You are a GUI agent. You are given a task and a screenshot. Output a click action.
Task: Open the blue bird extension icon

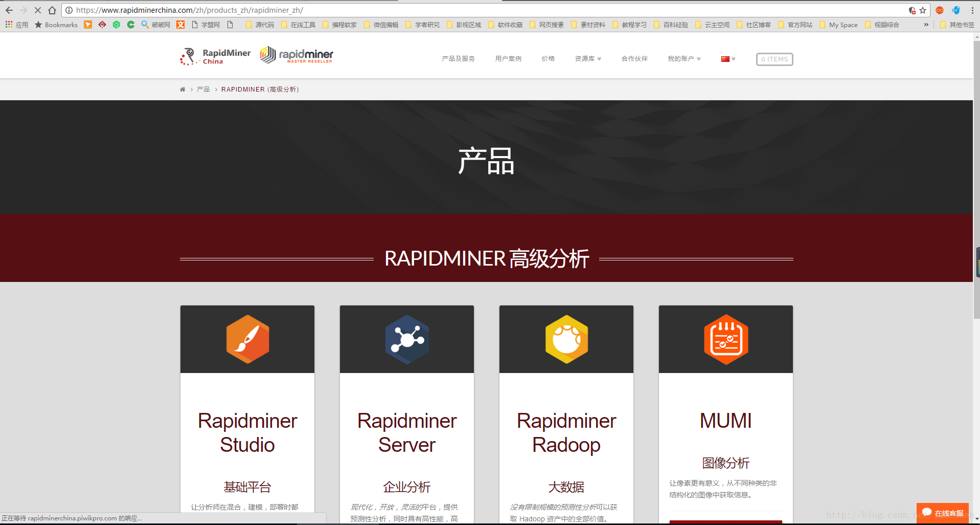point(956,10)
